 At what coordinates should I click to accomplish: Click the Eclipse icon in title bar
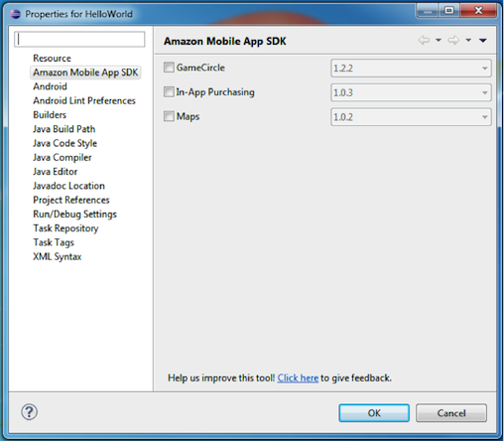pyautogui.click(x=15, y=14)
